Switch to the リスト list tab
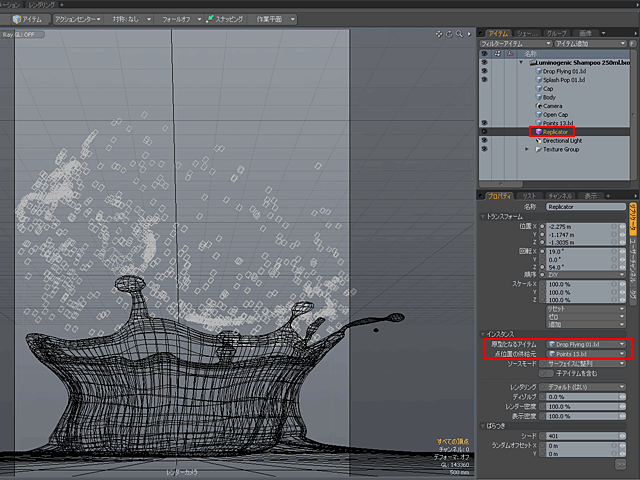This screenshot has width=640, height=480. click(x=529, y=196)
